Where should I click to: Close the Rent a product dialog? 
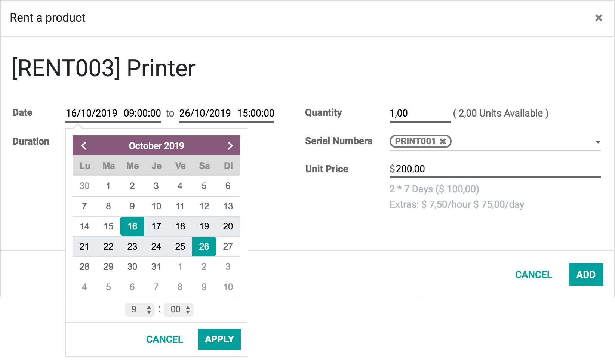(x=599, y=18)
